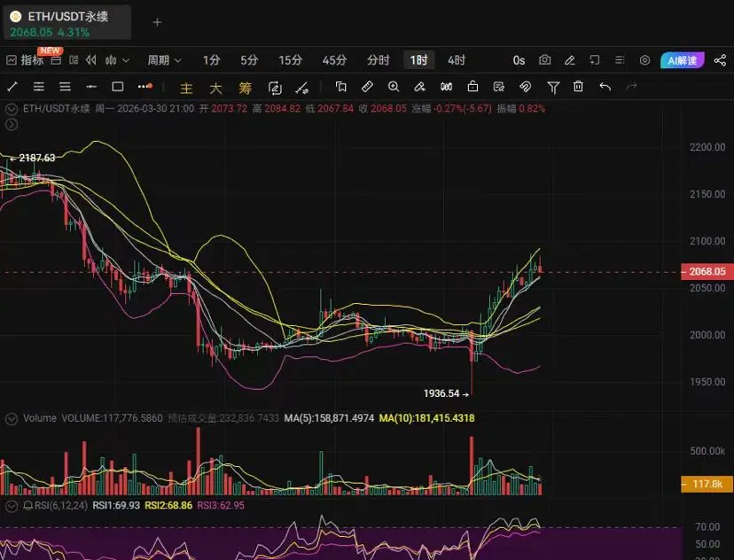
Task: Toggle the 筹 chip distribution button
Action: pos(245,88)
